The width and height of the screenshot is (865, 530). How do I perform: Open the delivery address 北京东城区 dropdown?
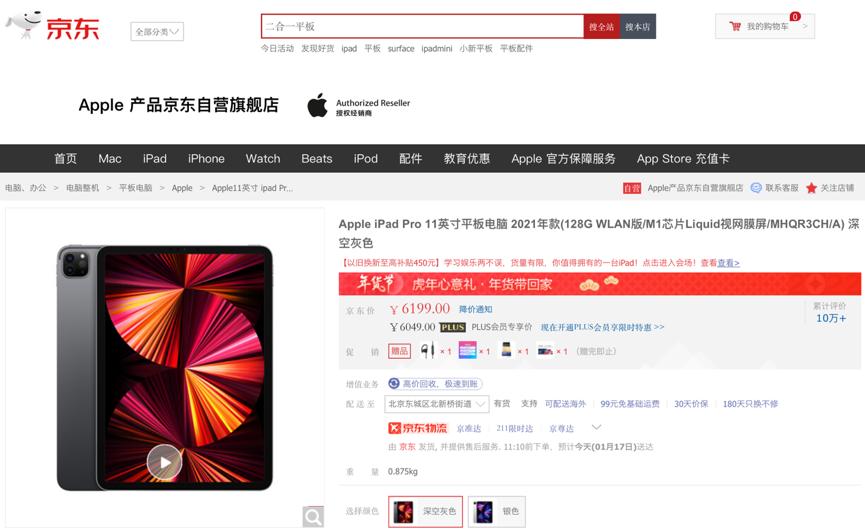437,404
